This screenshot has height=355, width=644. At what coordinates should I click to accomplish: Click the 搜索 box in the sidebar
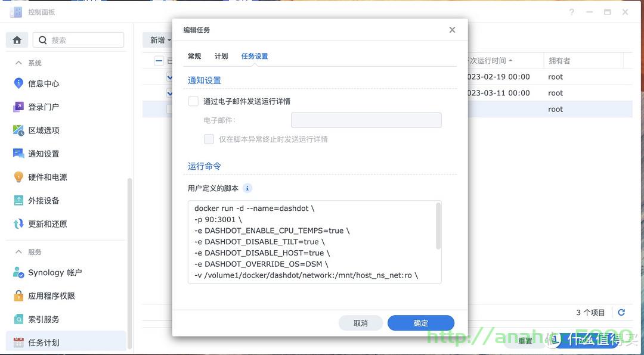79,41
